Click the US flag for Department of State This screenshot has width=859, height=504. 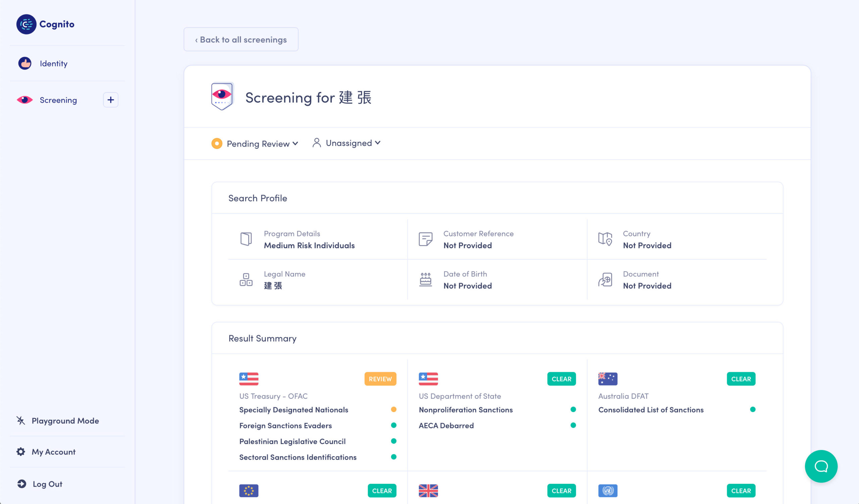click(x=428, y=379)
